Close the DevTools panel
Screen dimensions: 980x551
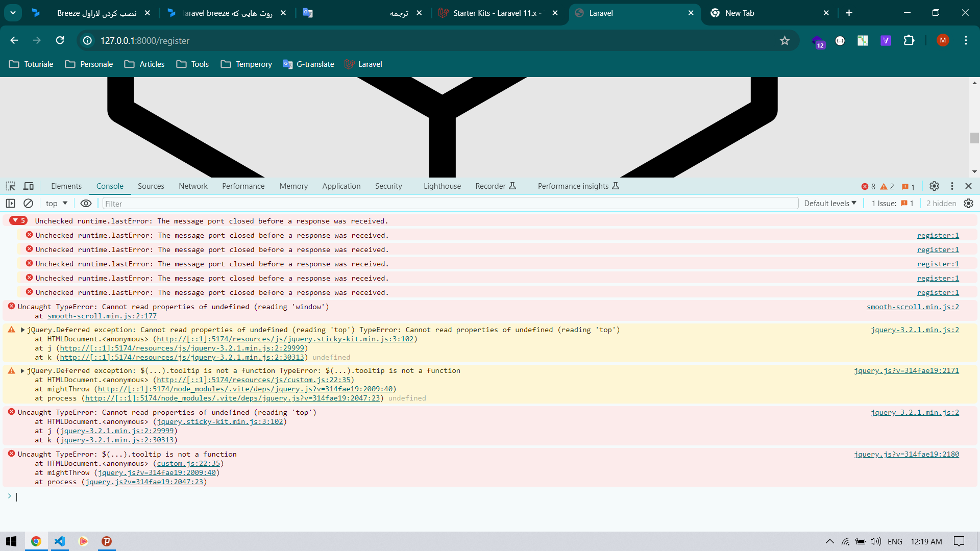(x=968, y=186)
